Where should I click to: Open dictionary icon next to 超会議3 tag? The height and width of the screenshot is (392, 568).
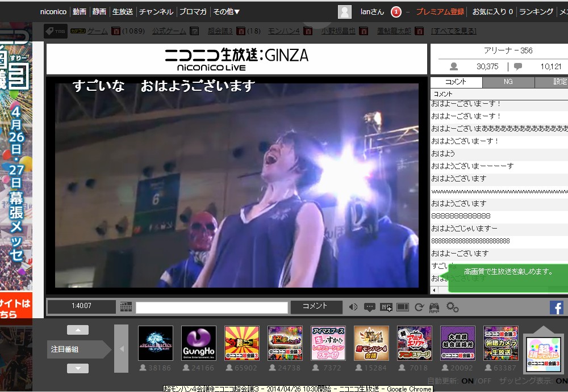point(240,31)
